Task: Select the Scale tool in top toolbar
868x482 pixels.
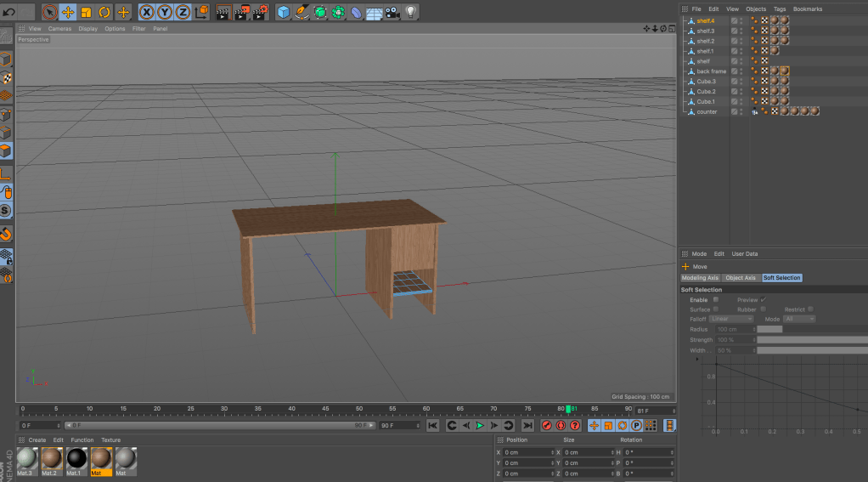Action: coord(86,12)
